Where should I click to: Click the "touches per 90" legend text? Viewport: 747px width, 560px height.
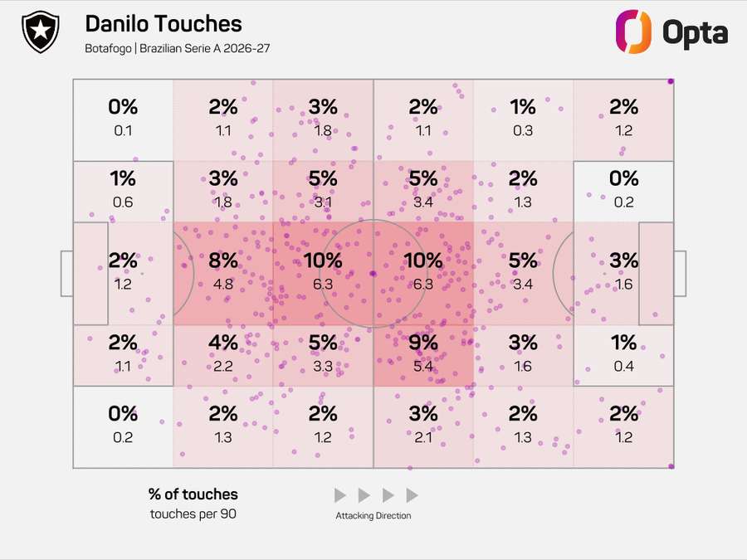193,514
